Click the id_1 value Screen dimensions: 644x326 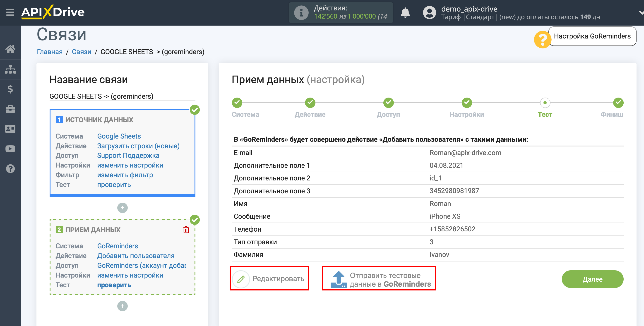coord(435,178)
